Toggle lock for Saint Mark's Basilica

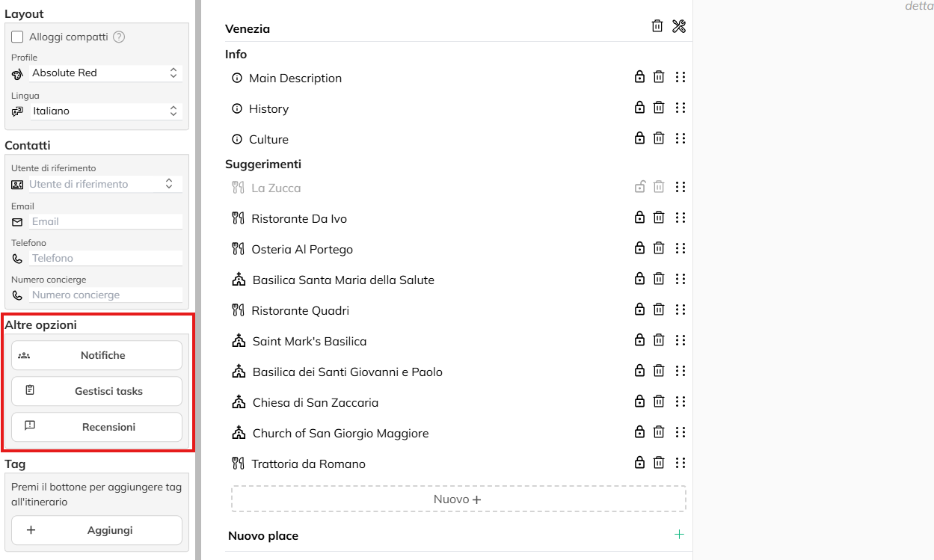(639, 340)
